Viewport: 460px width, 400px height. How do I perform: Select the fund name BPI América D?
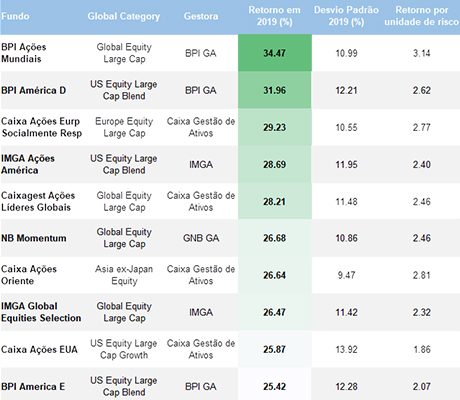33,90
